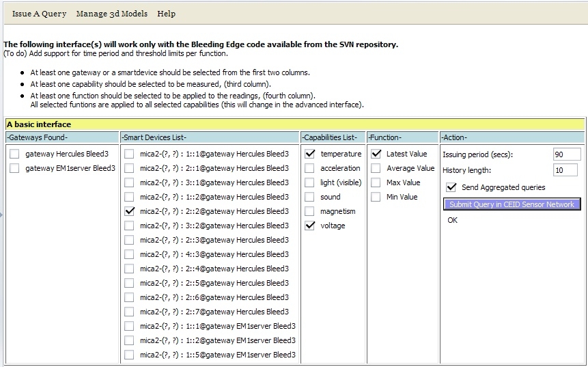Image resolution: width=588 pixels, height=367 pixels.
Task: Select mica2 2::6@gateway Hercules Bleed3 device
Action: coord(129,297)
